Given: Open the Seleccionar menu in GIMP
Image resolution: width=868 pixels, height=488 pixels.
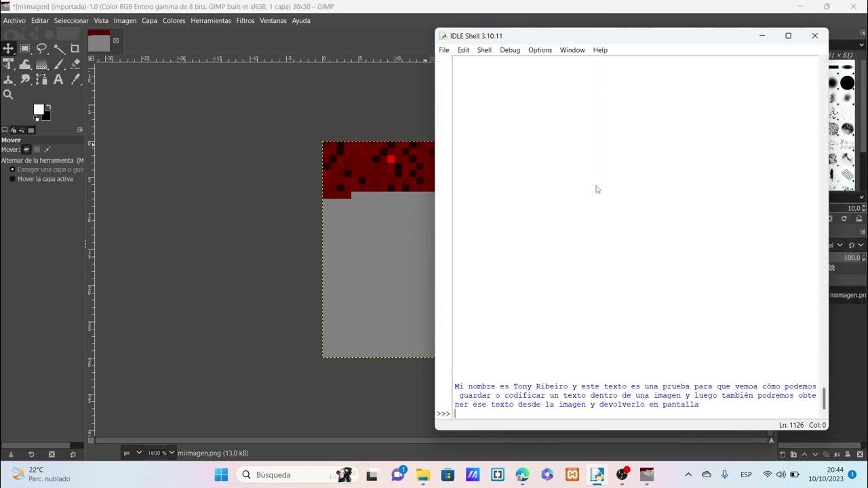Looking at the screenshot, I should [x=71, y=20].
